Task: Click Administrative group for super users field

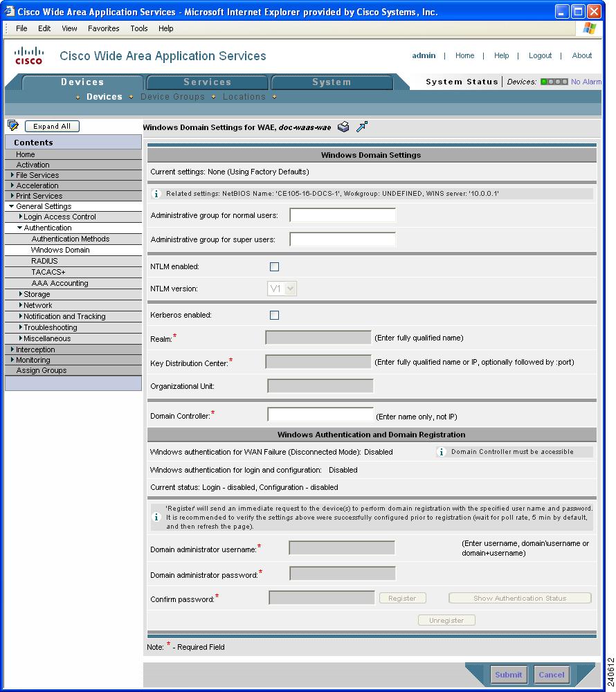Action: point(343,239)
